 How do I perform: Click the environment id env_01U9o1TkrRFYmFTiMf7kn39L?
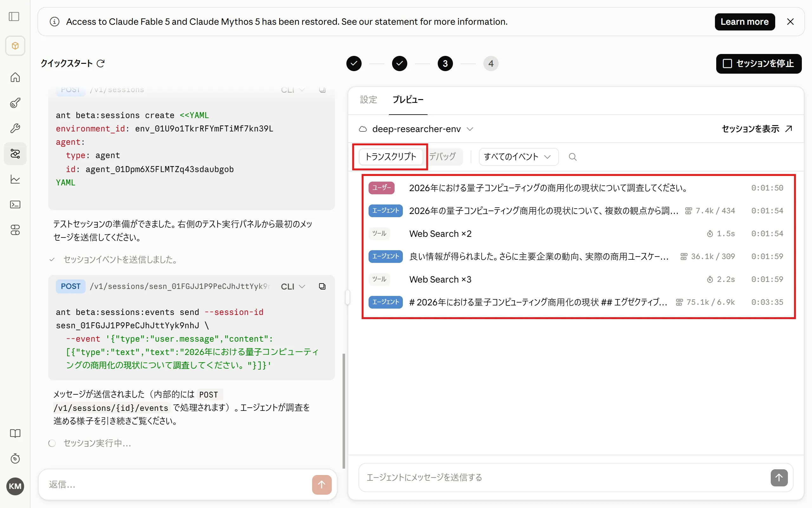(x=204, y=129)
